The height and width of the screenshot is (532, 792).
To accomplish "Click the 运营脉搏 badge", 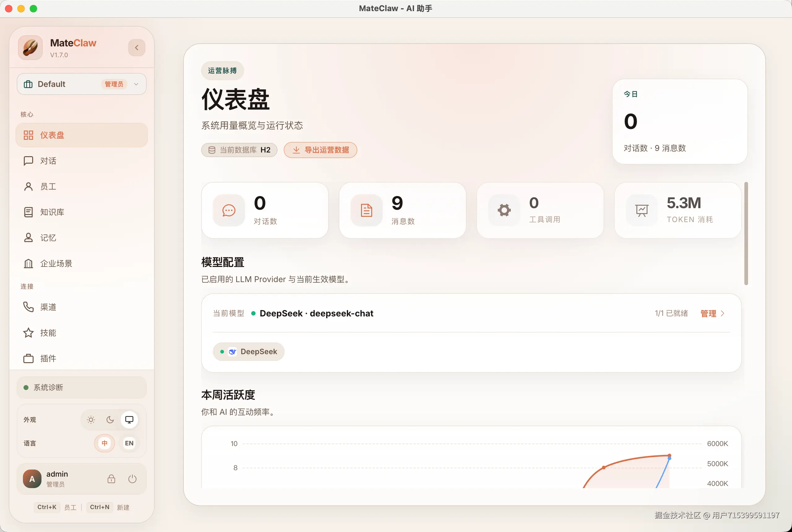I will tap(222, 71).
